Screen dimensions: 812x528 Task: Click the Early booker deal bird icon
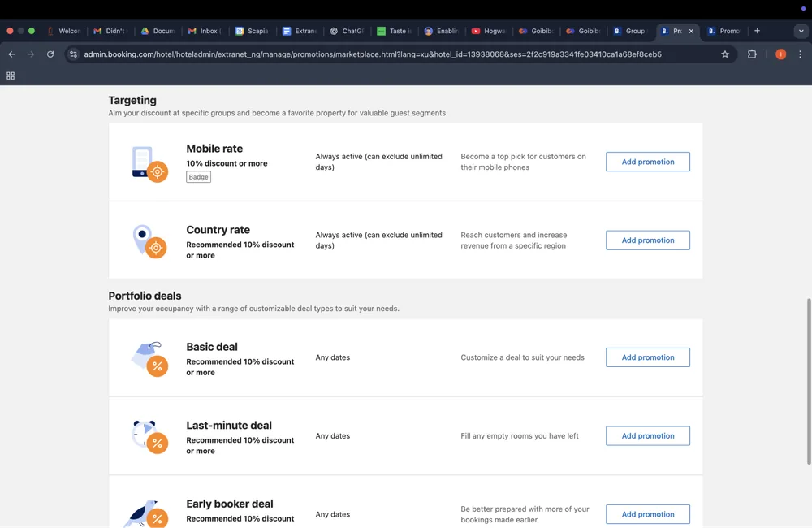(146, 513)
